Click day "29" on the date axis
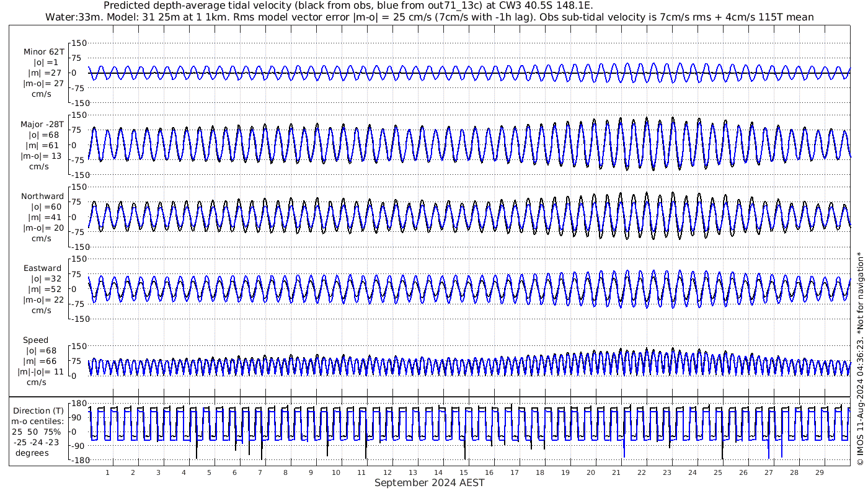This screenshot has height=496, width=868. 819,472
